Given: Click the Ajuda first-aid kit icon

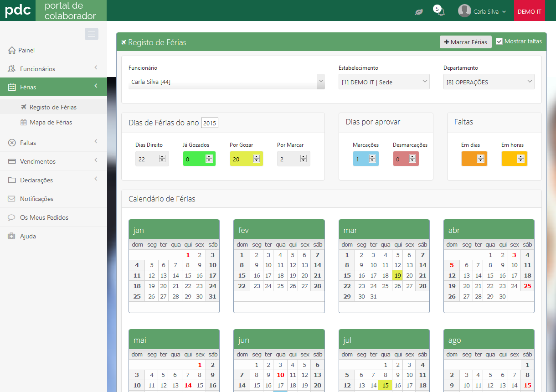Looking at the screenshot, I should (12, 236).
